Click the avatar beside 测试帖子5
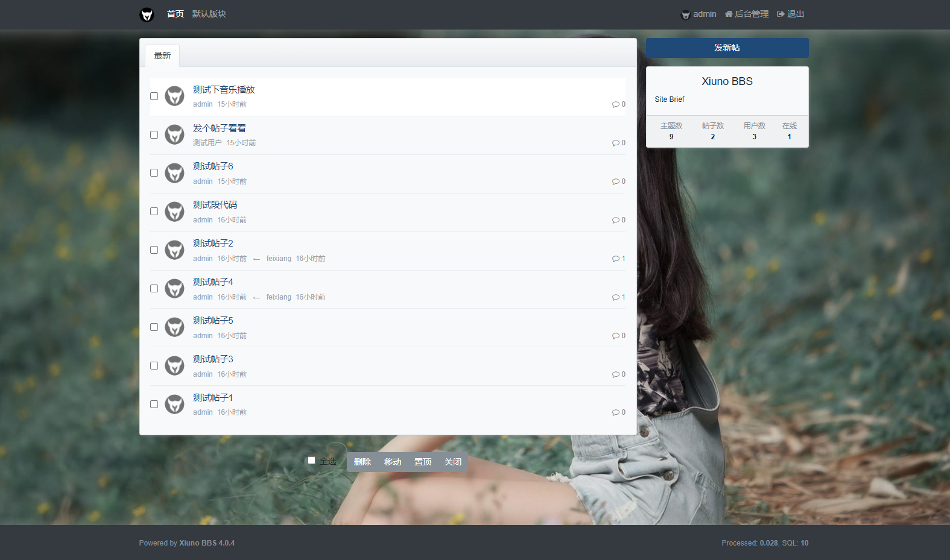The height and width of the screenshot is (560, 950). pos(174,327)
